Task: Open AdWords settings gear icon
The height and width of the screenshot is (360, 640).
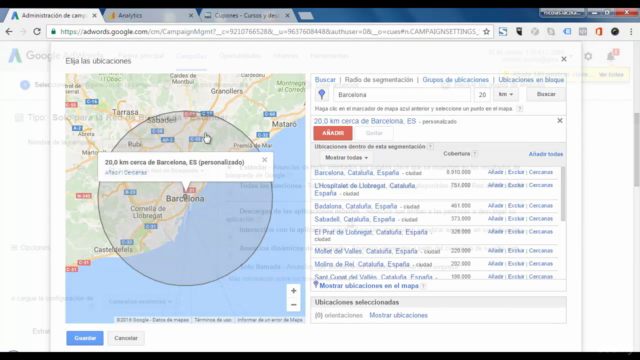Action: click(x=588, y=56)
